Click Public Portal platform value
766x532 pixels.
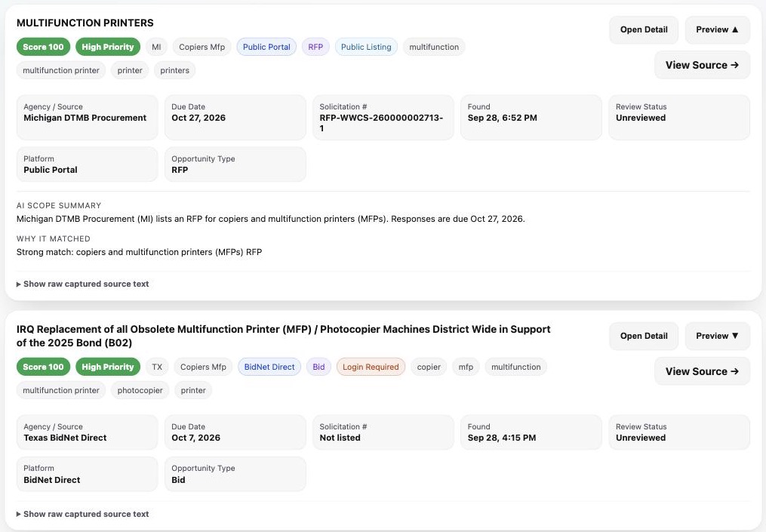pyautogui.click(x=51, y=170)
